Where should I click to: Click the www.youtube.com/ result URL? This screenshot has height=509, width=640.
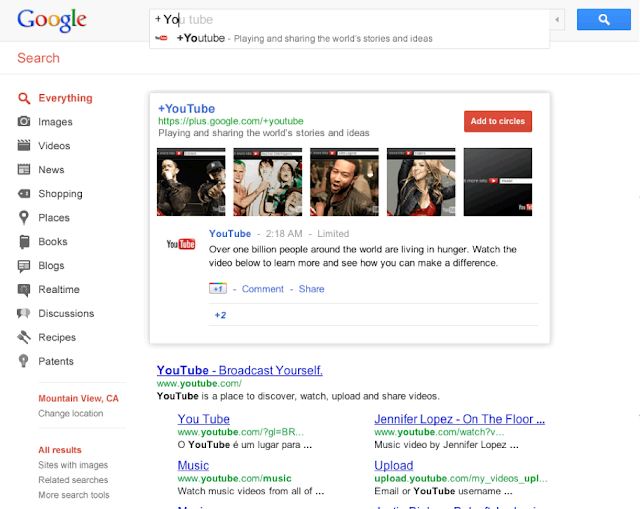pos(199,384)
